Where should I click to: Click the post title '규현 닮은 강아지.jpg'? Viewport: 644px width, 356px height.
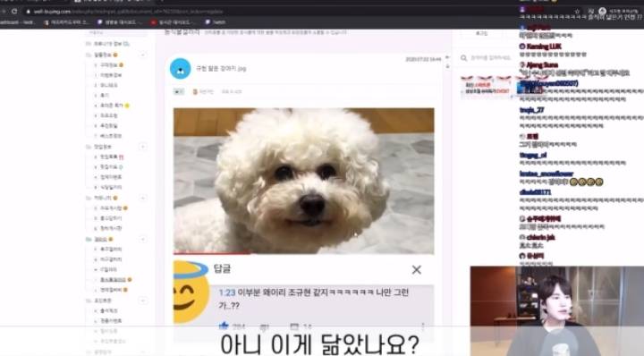(x=221, y=69)
